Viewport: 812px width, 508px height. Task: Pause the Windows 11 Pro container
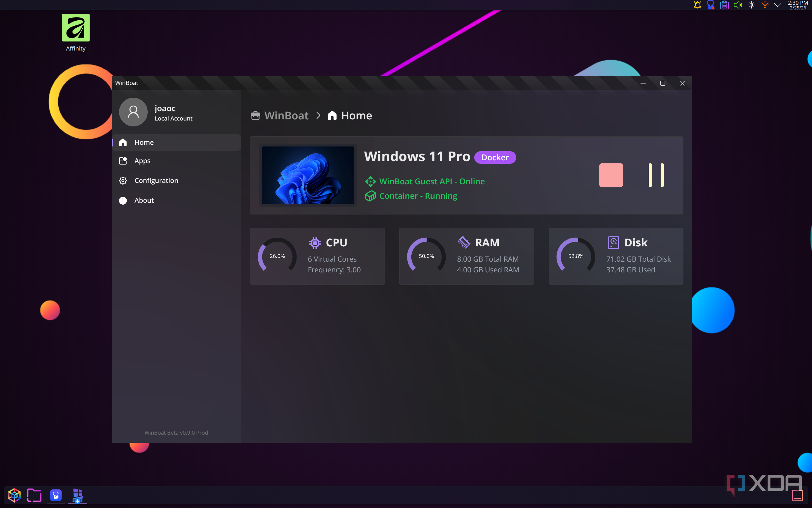point(656,175)
